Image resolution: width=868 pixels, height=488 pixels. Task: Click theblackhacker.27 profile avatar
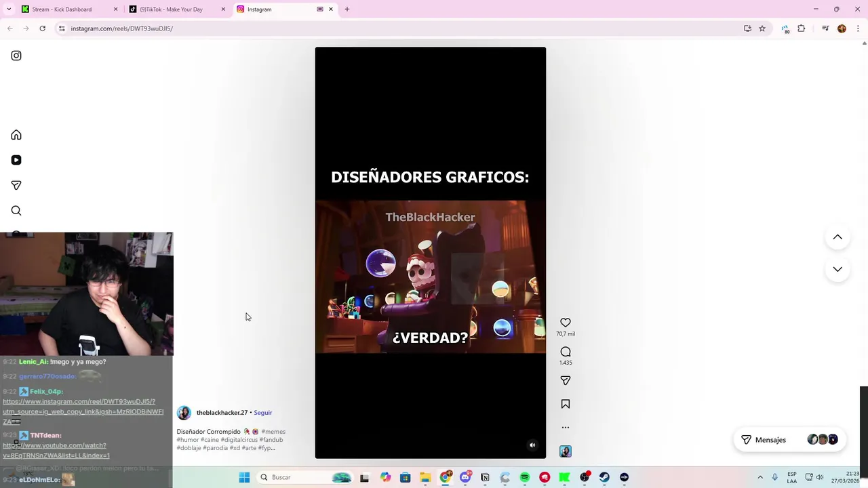click(184, 413)
